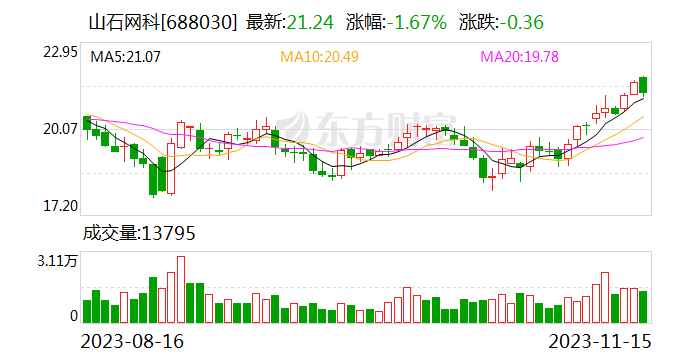688x360 pixels.
Task: Select the MA20:19.78 indicator label
Action: point(520,57)
